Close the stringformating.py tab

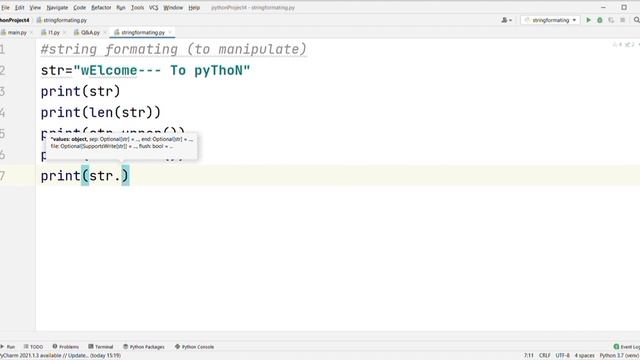click(x=170, y=32)
